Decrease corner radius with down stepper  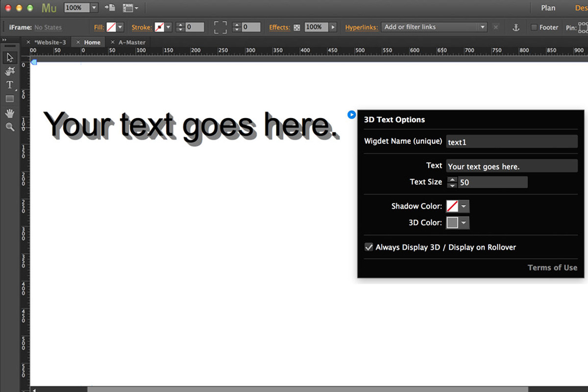[x=237, y=30]
